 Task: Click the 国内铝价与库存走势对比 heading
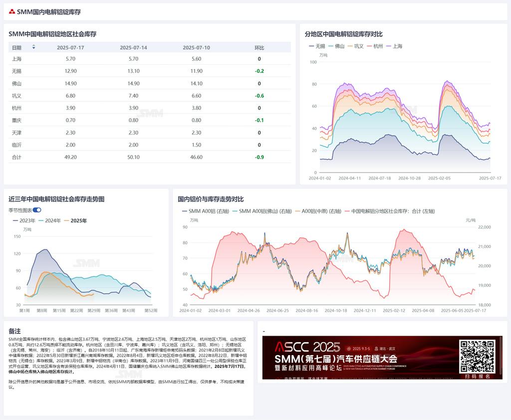[x=211, y=199]
